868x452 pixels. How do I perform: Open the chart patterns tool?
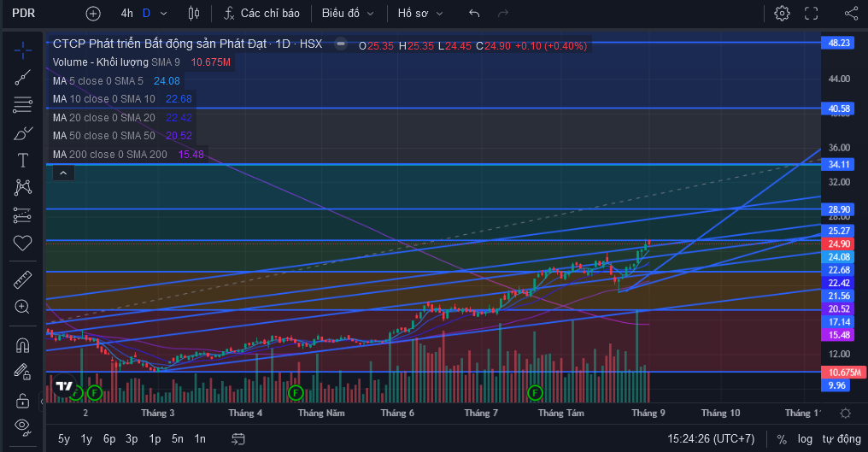tap(23, 187)
